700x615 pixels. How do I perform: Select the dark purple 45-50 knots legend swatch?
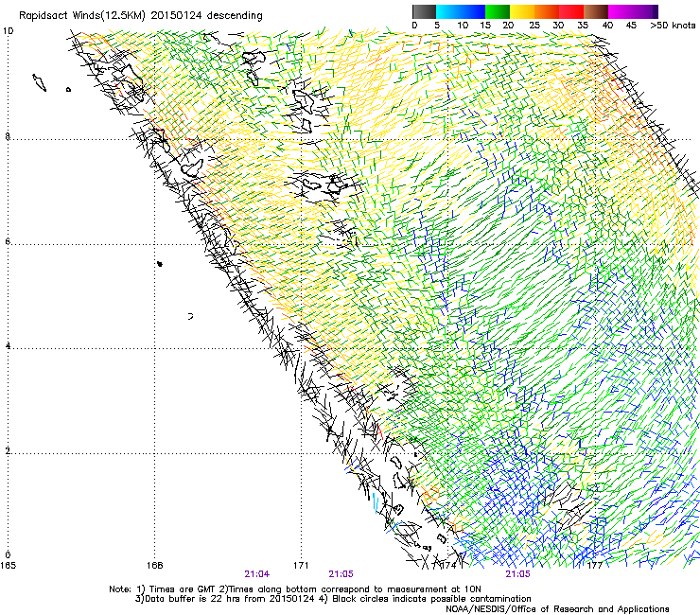pos(645,11)
